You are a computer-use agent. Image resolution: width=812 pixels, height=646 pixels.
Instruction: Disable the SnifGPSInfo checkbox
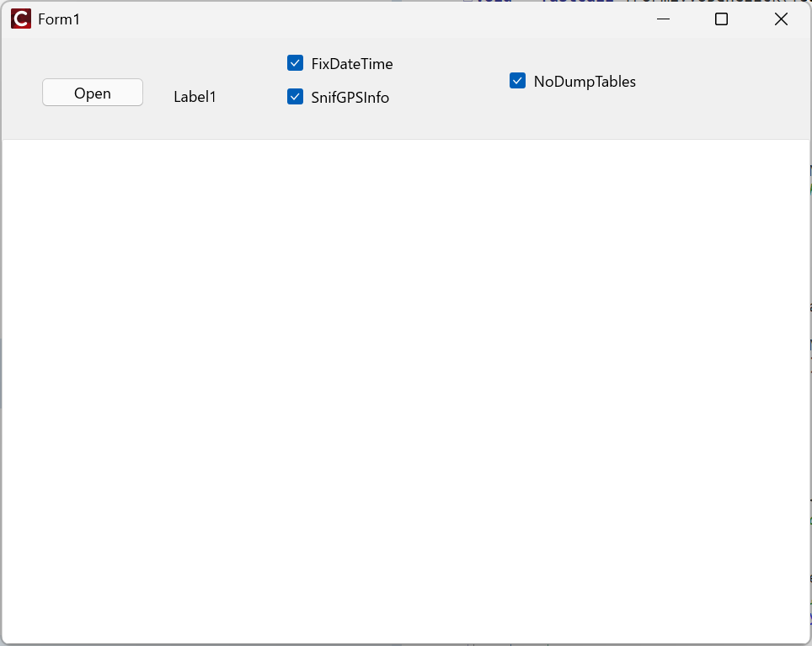point(295,97)
